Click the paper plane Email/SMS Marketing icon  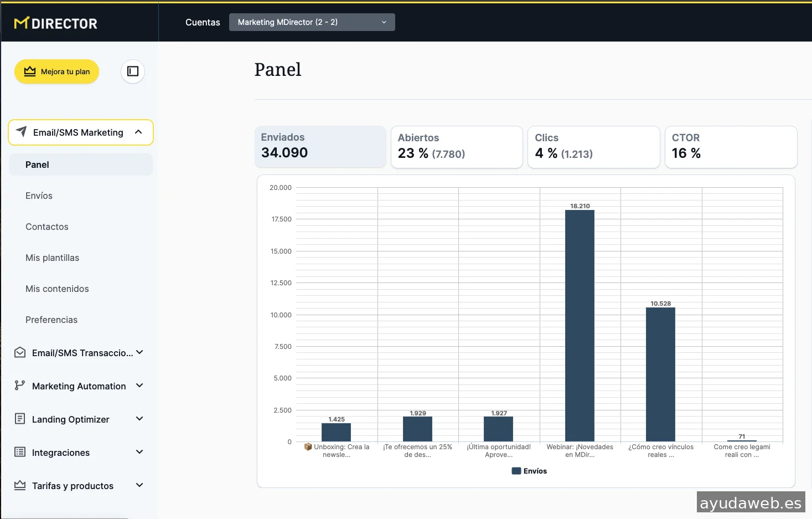22,132
